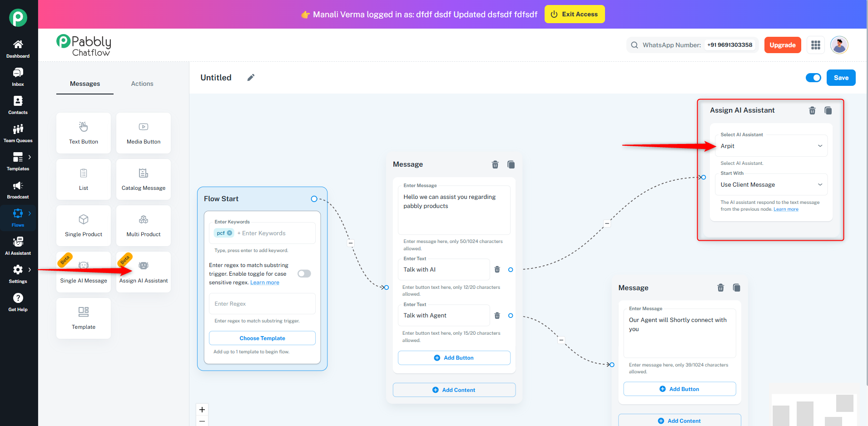This screenshot has width=868, height=426.
Task: Click the Exit Access button
Action: coord(574,14)
